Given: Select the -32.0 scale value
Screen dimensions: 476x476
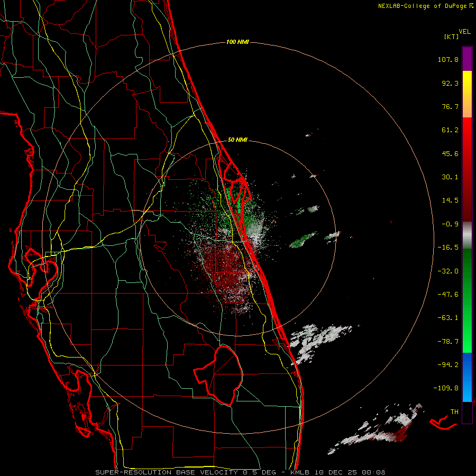Looking at the screenshot, I should click(x=448, y=271).
